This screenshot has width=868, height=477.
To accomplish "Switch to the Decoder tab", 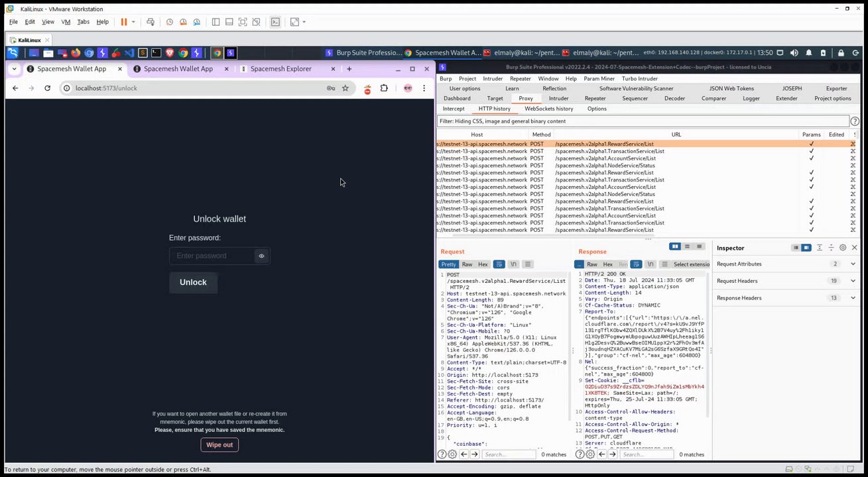I will coord(674,99).
